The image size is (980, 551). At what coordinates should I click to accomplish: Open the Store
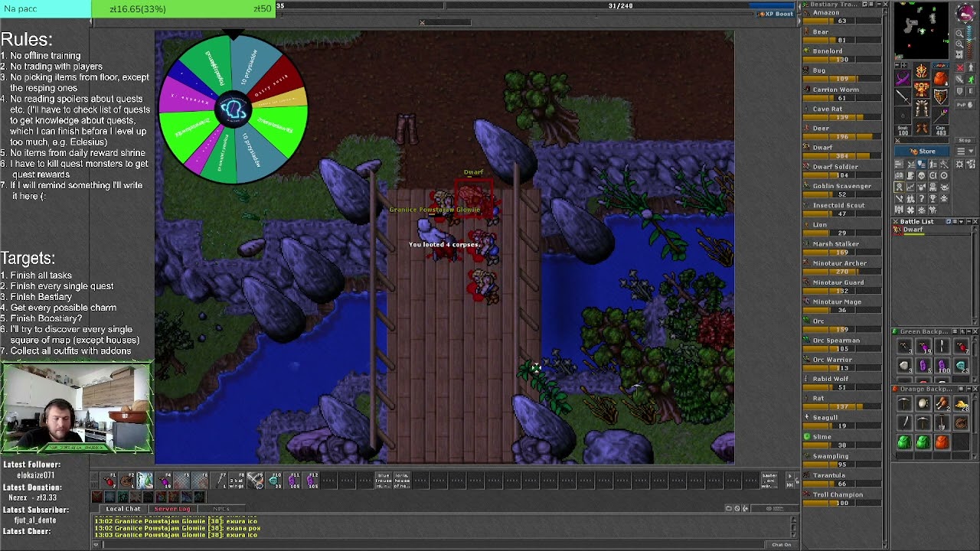(923, 152)
